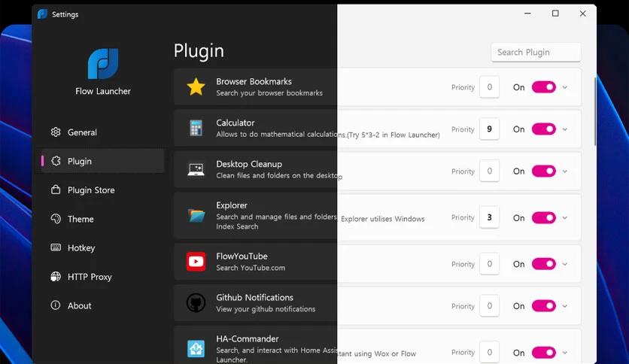The image size is (629, 364).
Task: Click the Theme palette icon
Action: point(56,219)
